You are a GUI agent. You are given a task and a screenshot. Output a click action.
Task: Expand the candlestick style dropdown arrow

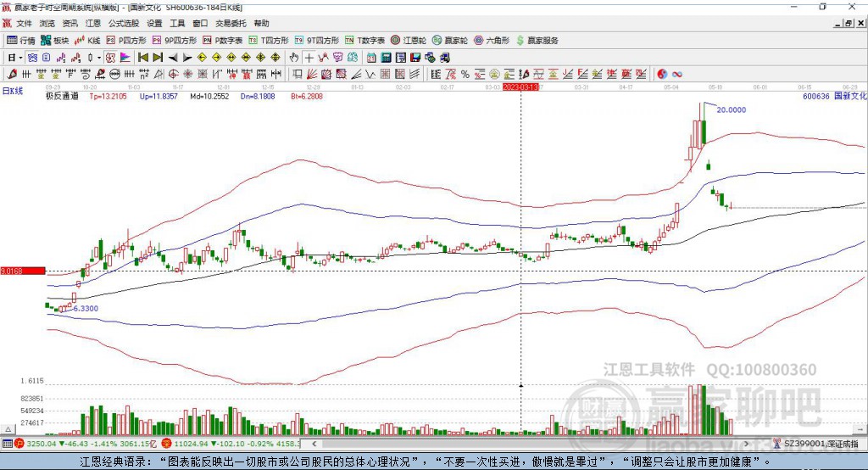point(99,57)
